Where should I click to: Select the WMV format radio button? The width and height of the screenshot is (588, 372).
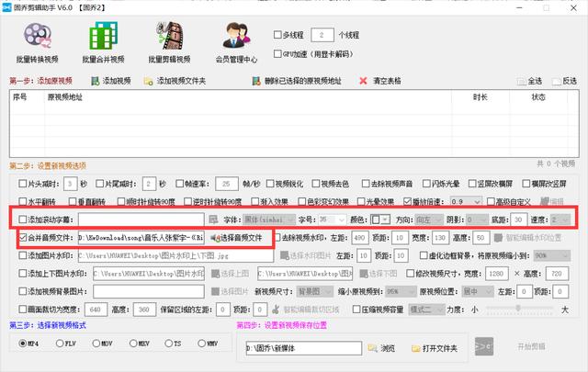coord(201,344)
